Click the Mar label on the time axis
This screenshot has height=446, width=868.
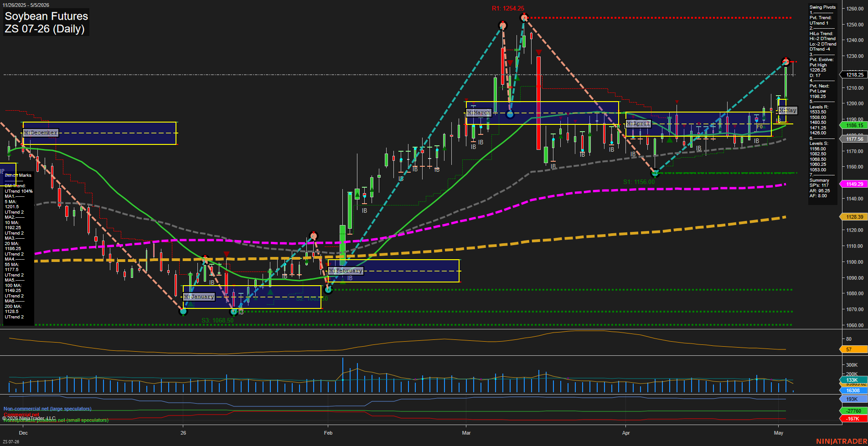click(x=466, y=433)
